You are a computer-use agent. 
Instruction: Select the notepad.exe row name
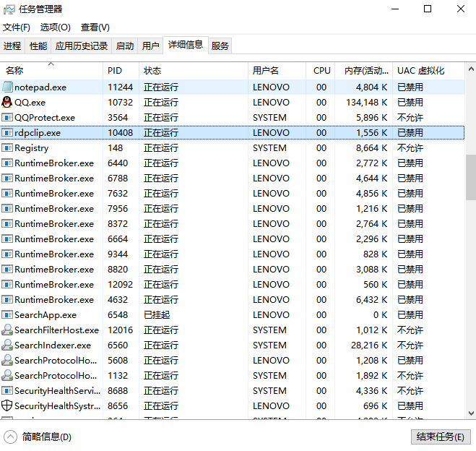[40, 87]
